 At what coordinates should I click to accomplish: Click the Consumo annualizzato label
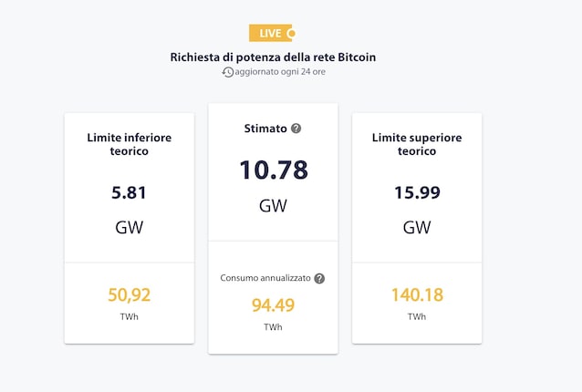(265, 278)
